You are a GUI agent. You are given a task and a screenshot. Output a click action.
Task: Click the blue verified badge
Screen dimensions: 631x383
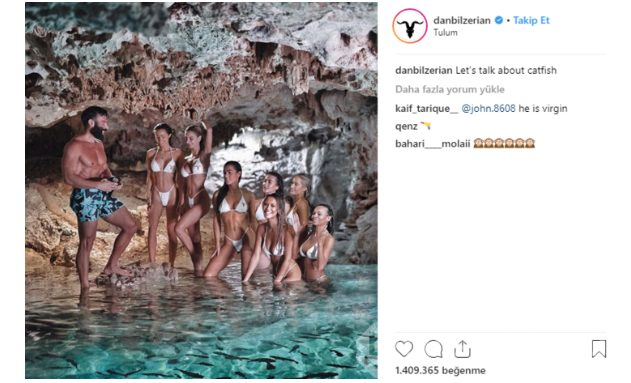[x=499, y=20]
